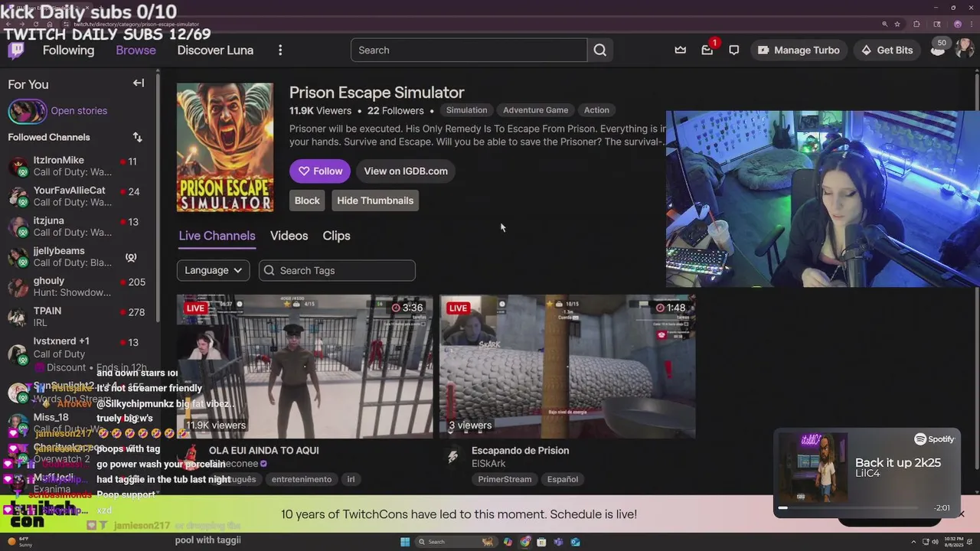Open ElSkArk channel name

click(x=488, y=464)
